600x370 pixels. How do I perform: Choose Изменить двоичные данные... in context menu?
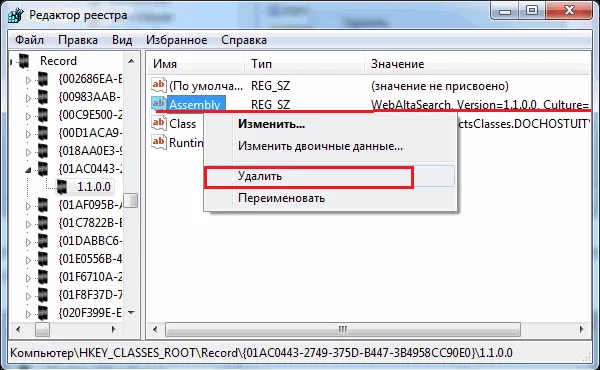click(320, 146)
